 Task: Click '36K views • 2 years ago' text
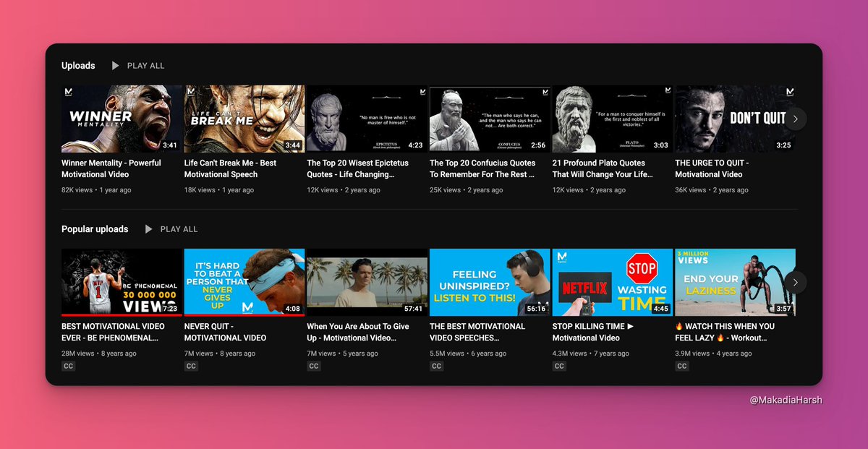click(x=712, y=190)
